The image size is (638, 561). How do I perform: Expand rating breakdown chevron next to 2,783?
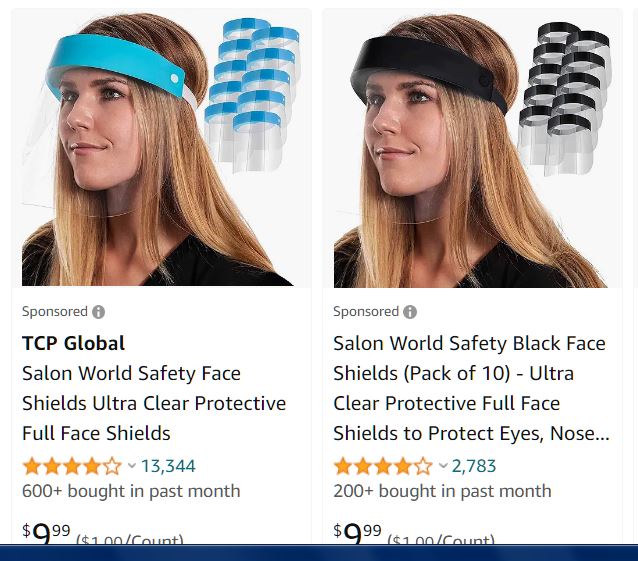(443, 465)
